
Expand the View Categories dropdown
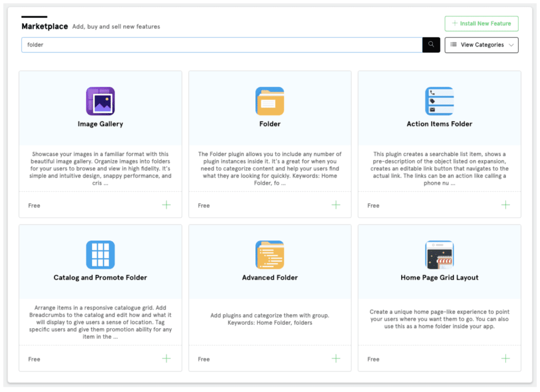(x=481, y=45)
